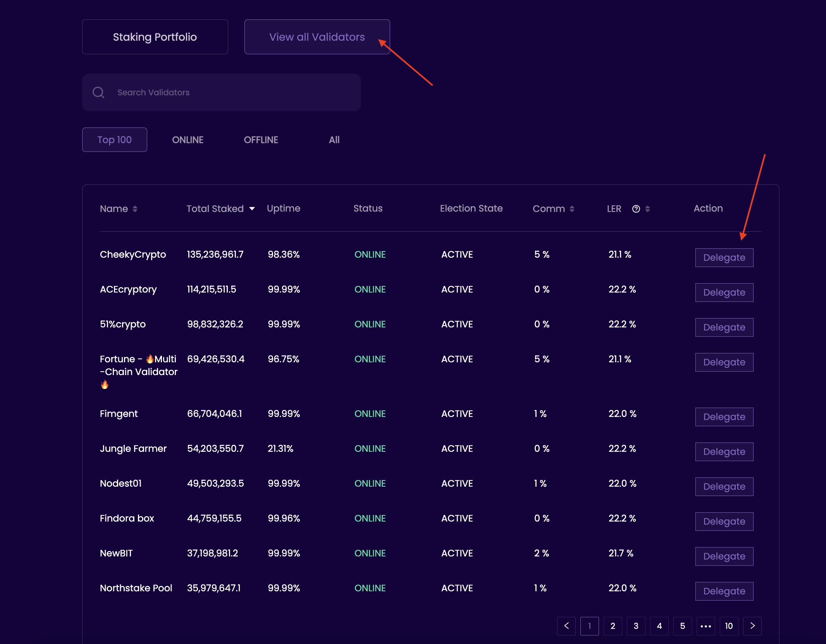Image resolution: width=826 pixels, height=644 pixels.
Task: Sort by Name column arrows
Action: (x=135, y=209)
